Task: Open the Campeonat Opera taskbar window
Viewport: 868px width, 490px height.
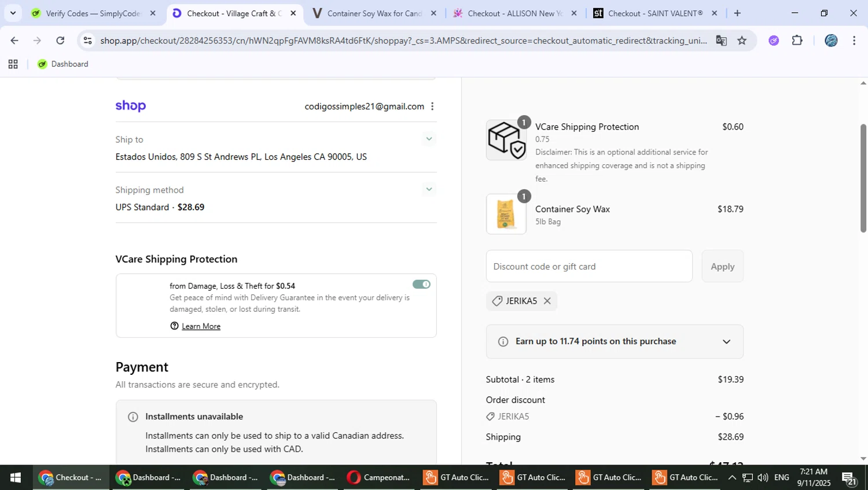Action: [379, 477]
